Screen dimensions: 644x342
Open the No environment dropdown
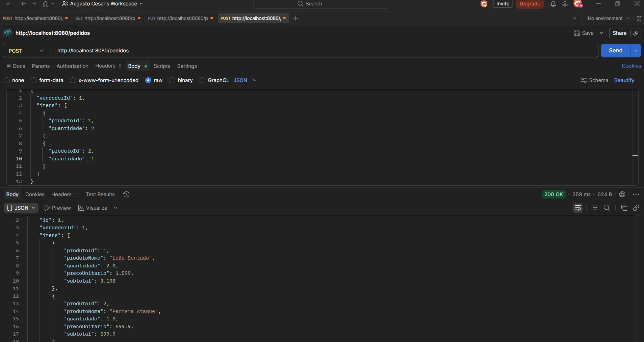[608, 18]
